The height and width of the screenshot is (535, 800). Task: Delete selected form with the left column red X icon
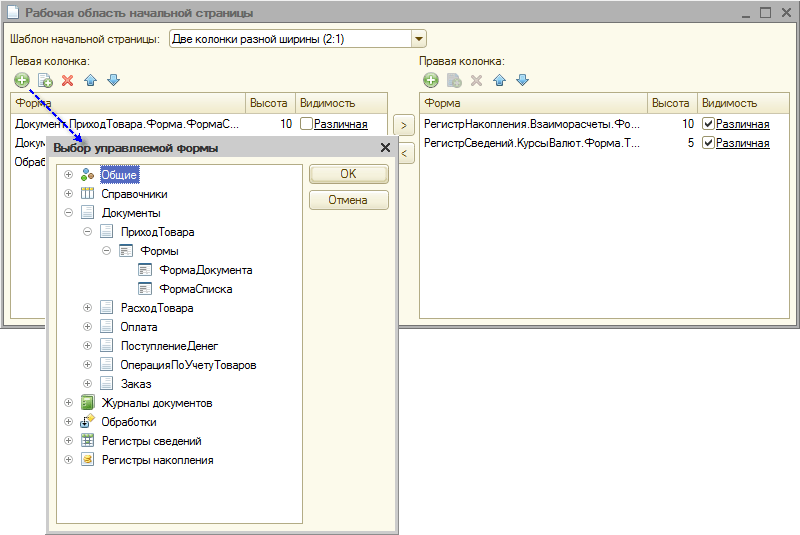68,80
